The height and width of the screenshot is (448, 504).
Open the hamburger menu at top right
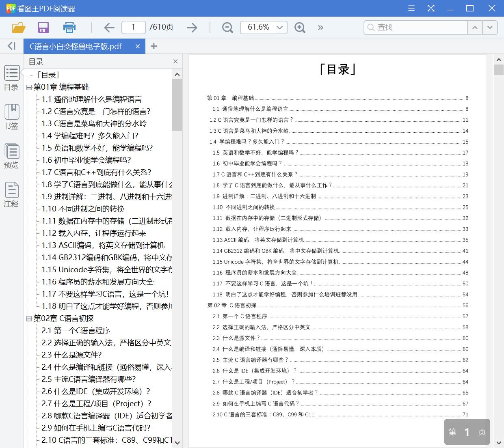coord(411,8)
